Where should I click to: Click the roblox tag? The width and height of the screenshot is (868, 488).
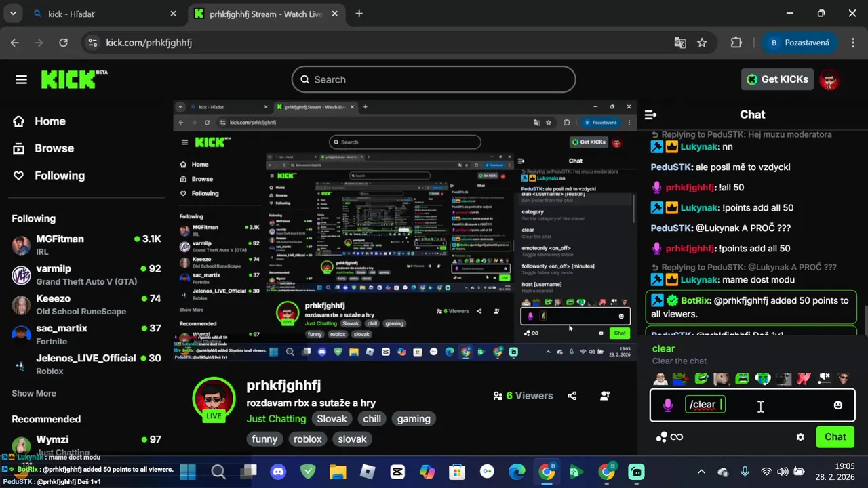click(307, 439)
